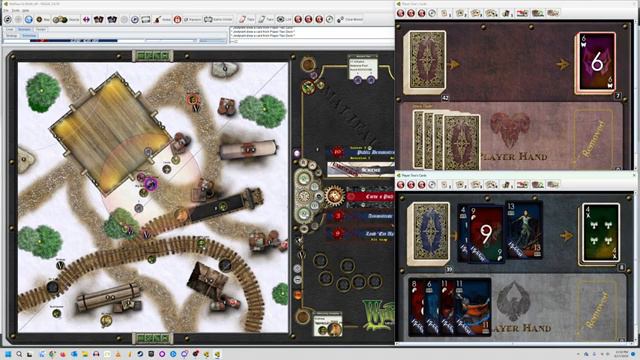Click the purple-ringed token on the map

[151, 184]
